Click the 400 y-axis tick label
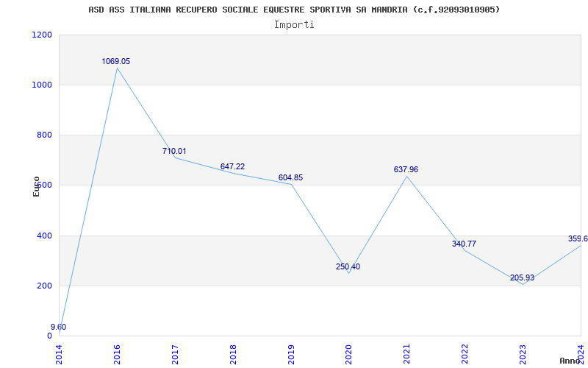588x368 pixels. pos(44,236)
